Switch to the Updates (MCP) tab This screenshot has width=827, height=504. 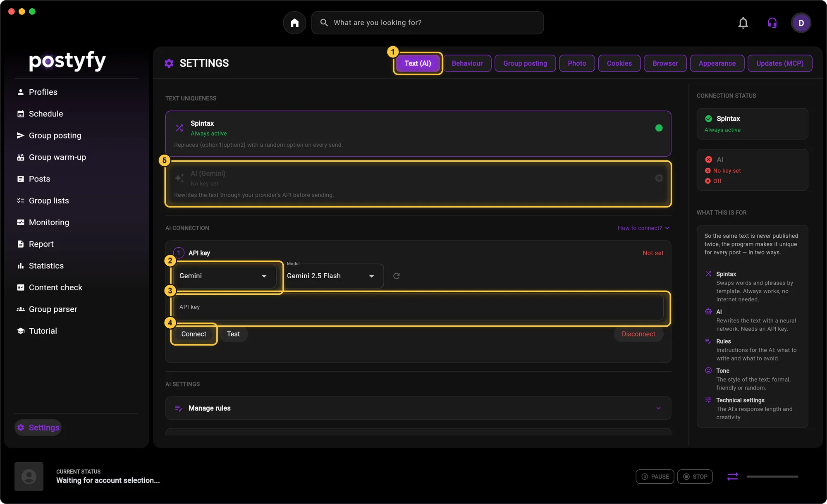pyautogui.click(x=780, y=63)
